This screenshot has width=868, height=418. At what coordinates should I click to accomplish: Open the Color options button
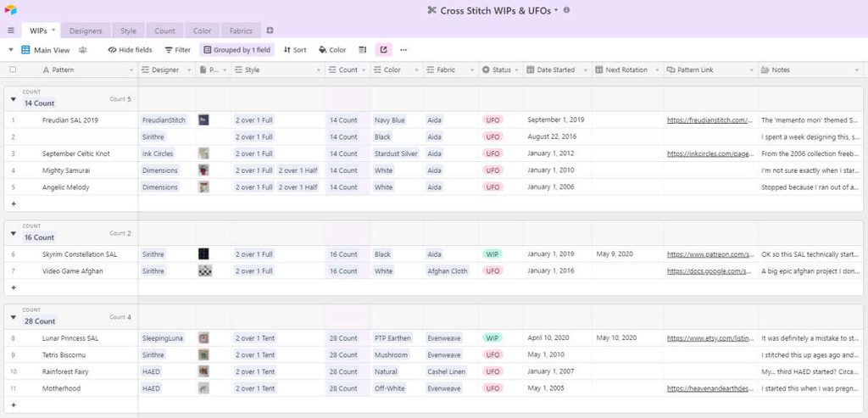pos(332,50)
